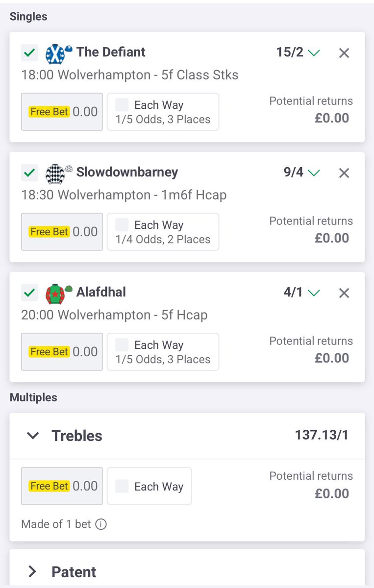The width and height of the screenshot is (374, 588).
Task: Open the 4/1 odds dropdown arrow
Action: (x=314, y=293)
